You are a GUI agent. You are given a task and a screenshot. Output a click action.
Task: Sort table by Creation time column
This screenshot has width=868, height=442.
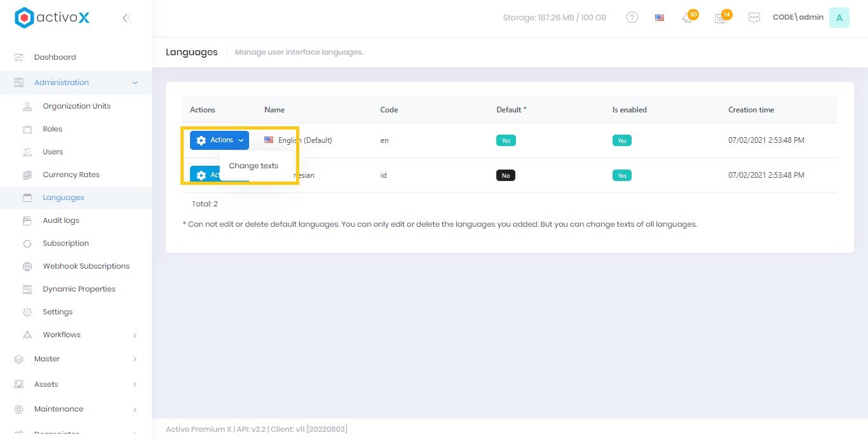(751, 110)
